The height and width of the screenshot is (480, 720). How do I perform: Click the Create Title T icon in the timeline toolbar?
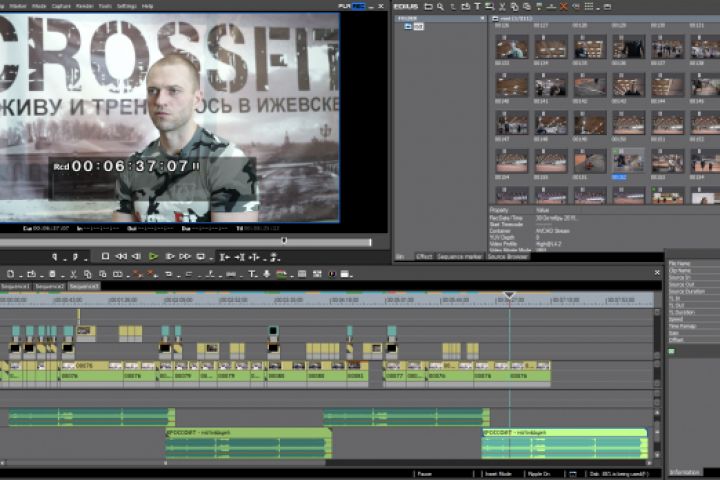(x=252, y=274)
